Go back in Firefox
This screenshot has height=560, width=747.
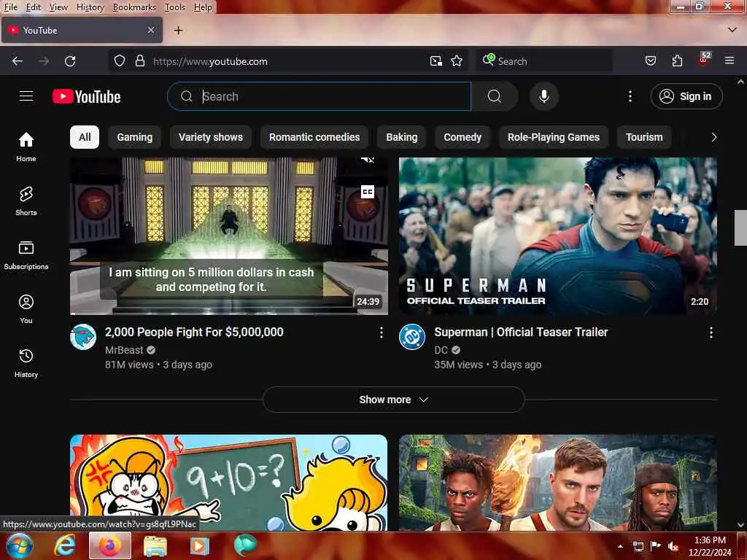(x=18, y=61)
